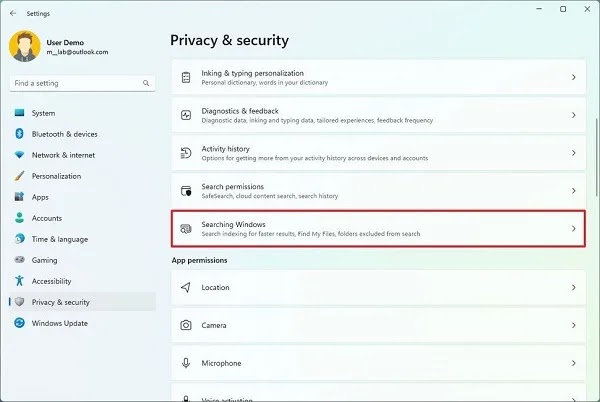Click the Location arrow icon

186,287
